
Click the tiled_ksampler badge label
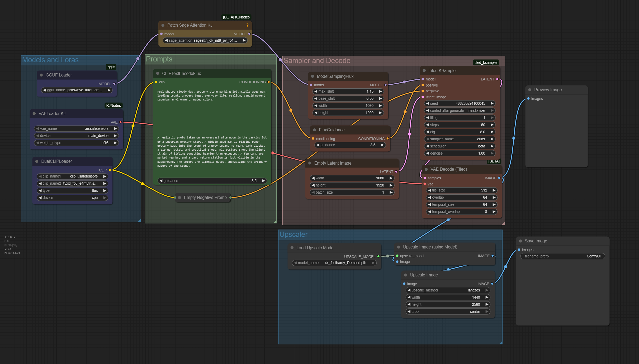click(486, 63)
